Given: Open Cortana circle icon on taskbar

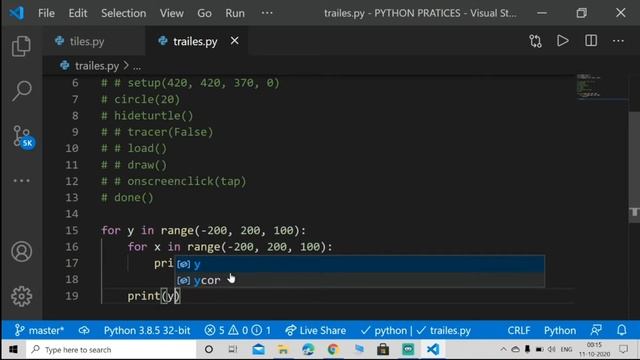Looking at the screenshot, I should [209, 349].
